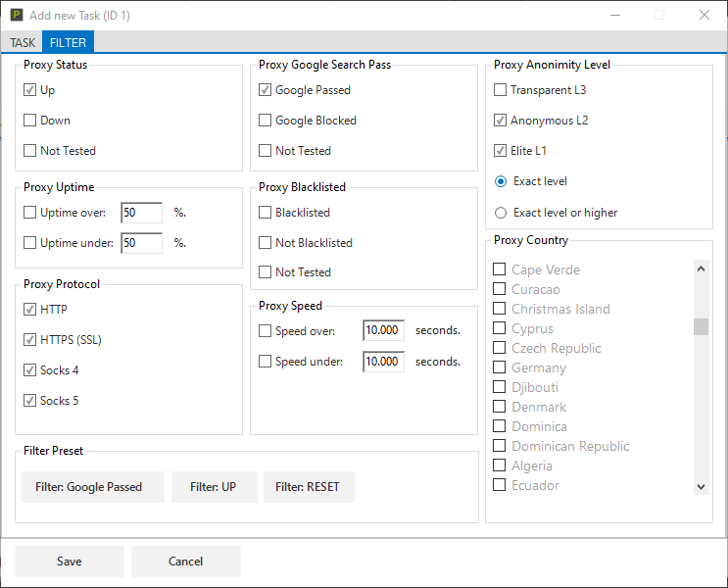Image resolution: width=728 pixels, height=588 pixels.
Task: Uncheck the Google Passed checkbox
Action: tap(266, 90)
